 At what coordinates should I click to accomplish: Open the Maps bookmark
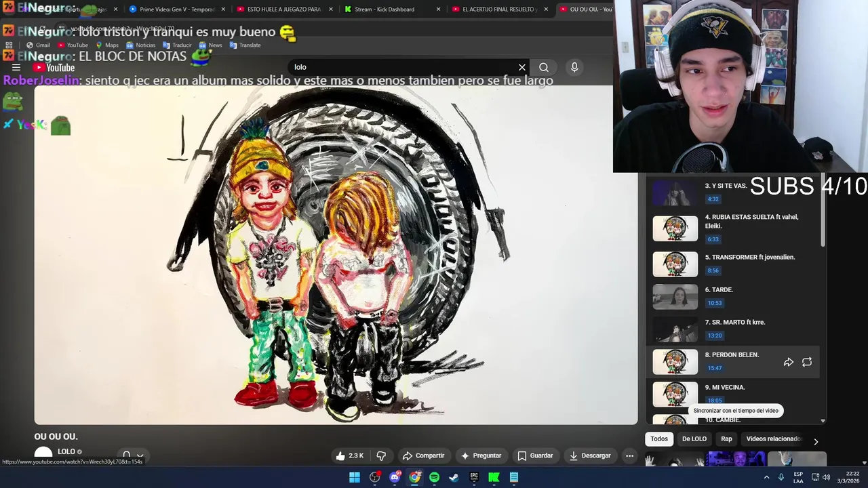pos(106,45)
